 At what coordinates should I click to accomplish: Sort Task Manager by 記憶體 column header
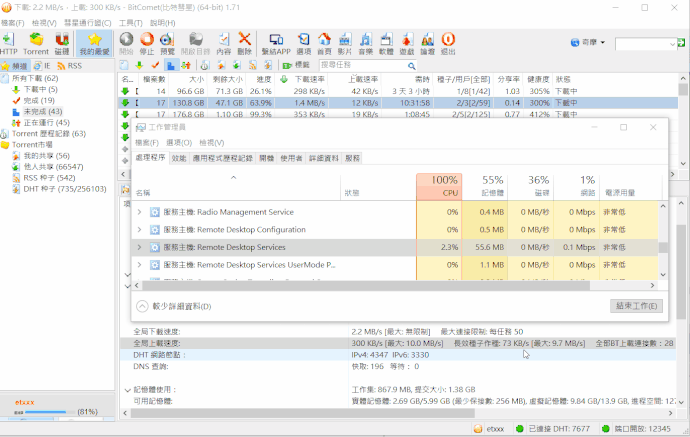click(485, 187)
